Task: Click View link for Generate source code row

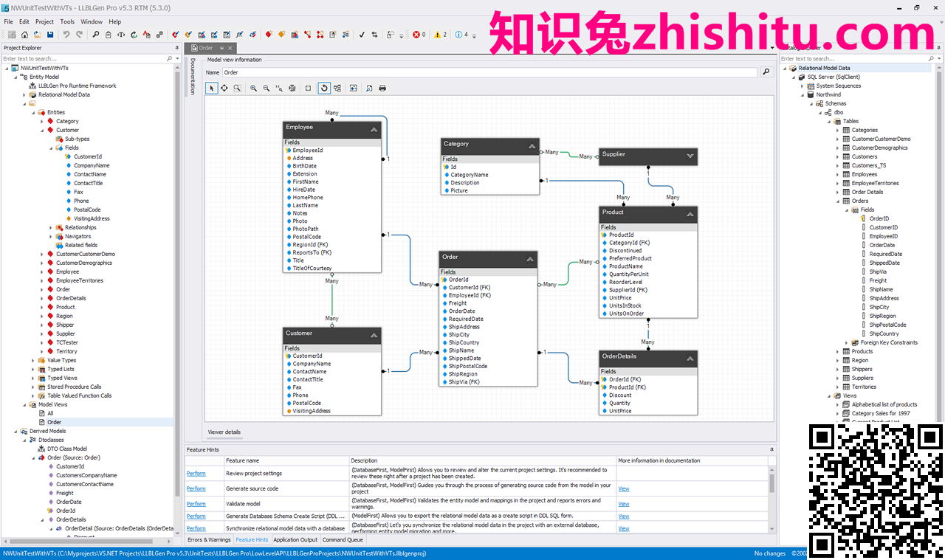Action: (624, 488)
